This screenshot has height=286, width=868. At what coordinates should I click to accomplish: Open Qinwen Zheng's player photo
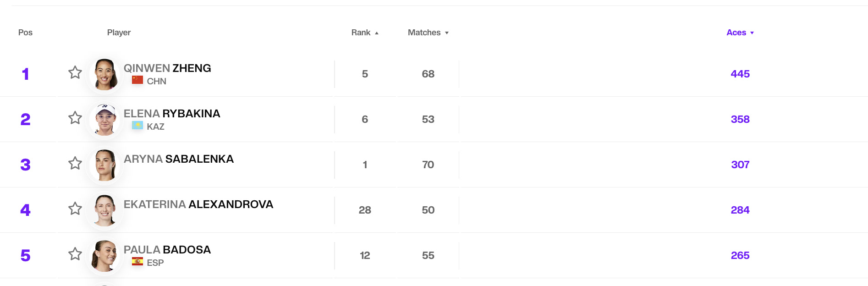pos(105,74)
